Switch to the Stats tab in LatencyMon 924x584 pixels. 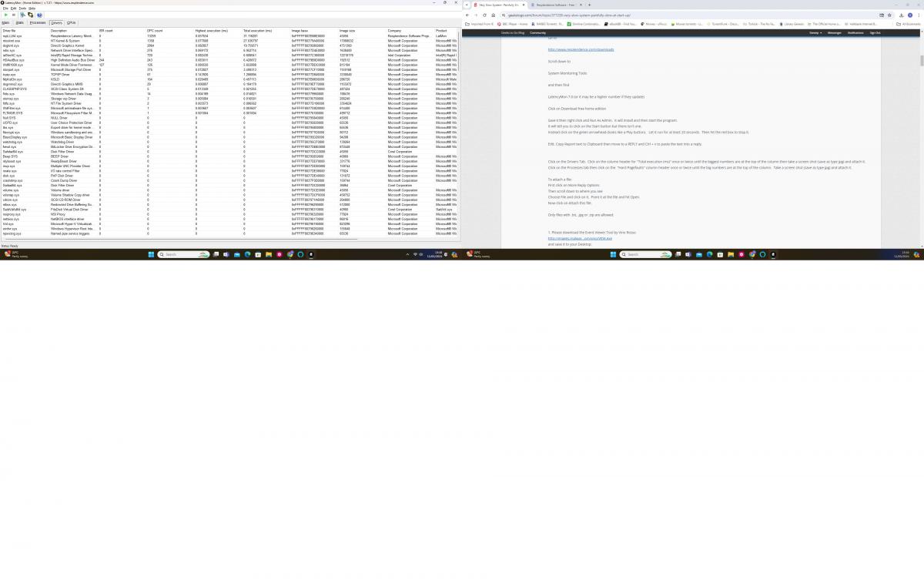(19, 22)
